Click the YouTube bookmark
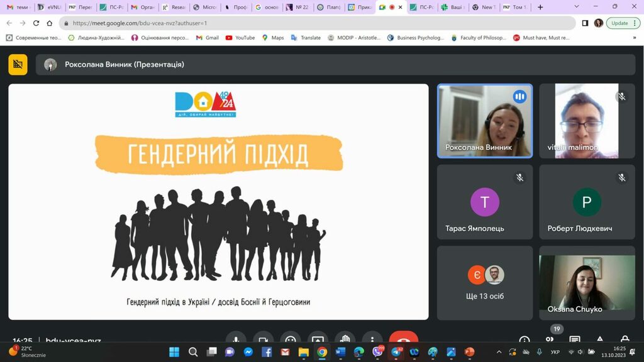644x362 pixels. click(240, 38)
